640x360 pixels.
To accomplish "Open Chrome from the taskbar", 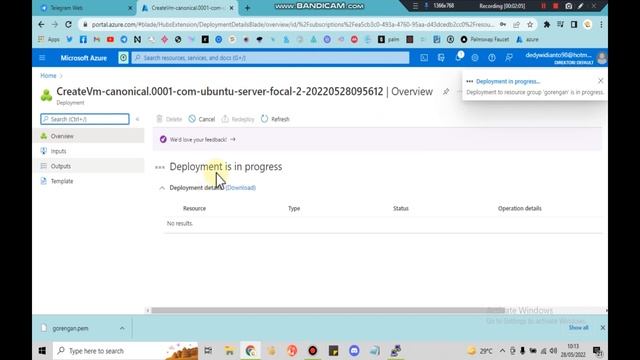I will [251, 351].
